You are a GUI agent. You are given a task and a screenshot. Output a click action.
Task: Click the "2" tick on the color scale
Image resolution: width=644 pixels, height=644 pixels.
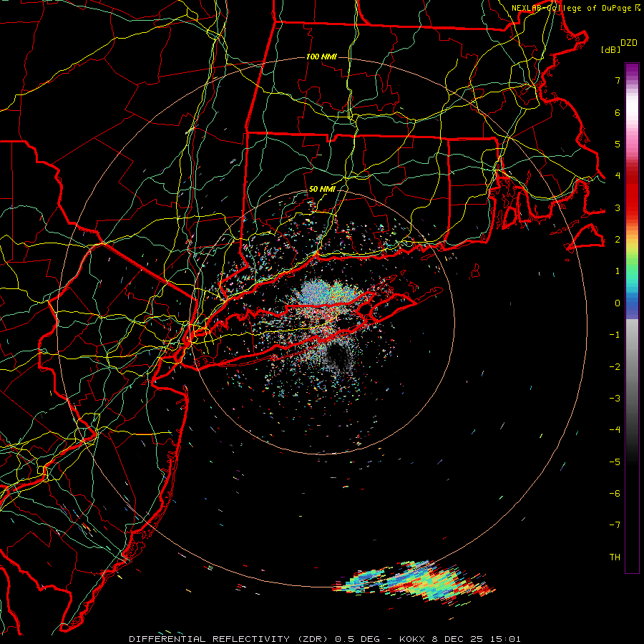point(618,240)
